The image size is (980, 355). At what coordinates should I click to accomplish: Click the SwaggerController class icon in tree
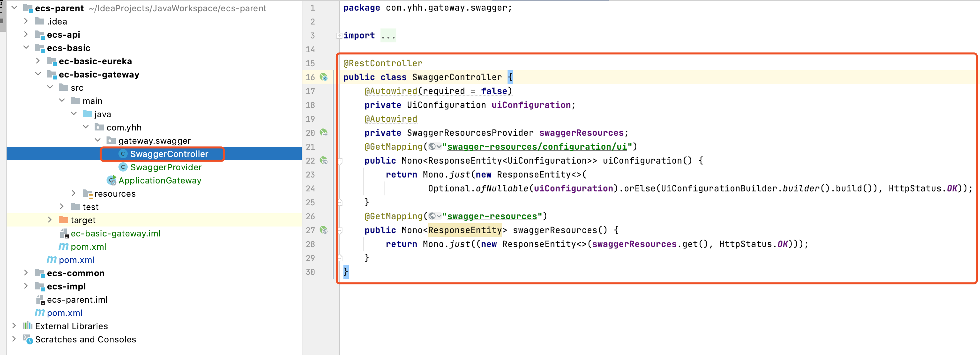click(123, 154)
